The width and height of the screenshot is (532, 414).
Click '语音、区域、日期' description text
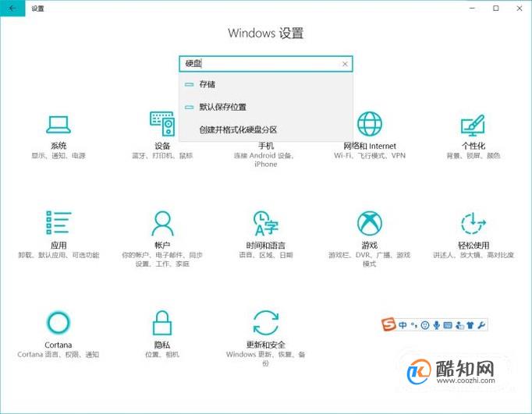point(266,255)
